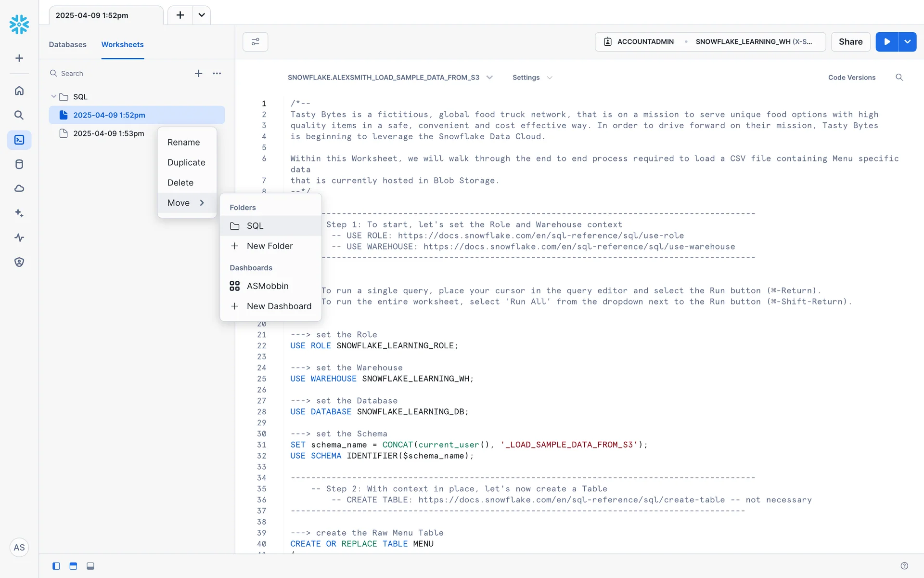This screenshot has height=578, width=924.
Task: Open the Data database icon in sidebar
Action: click(19, 164)
